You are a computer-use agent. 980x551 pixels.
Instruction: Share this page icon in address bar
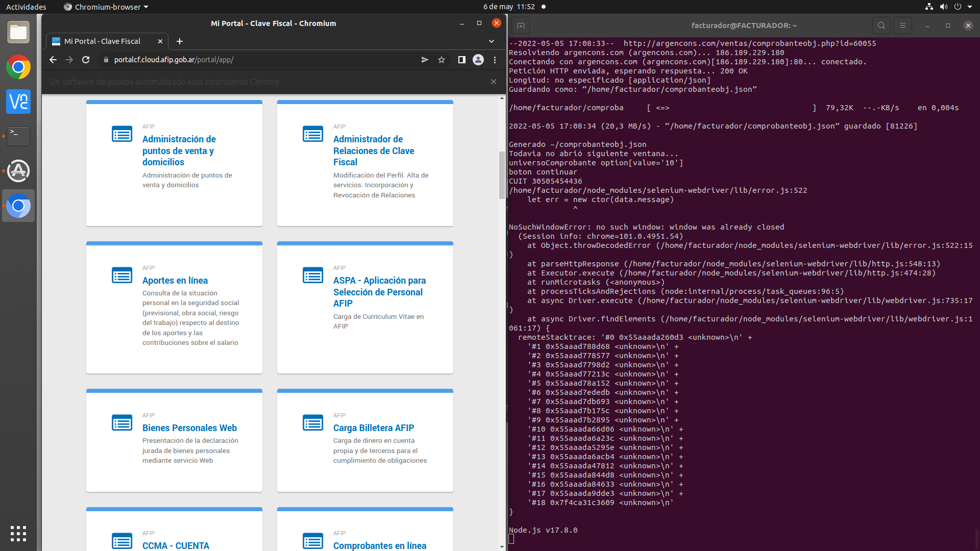pyautogui.click(x=425, y=60)
